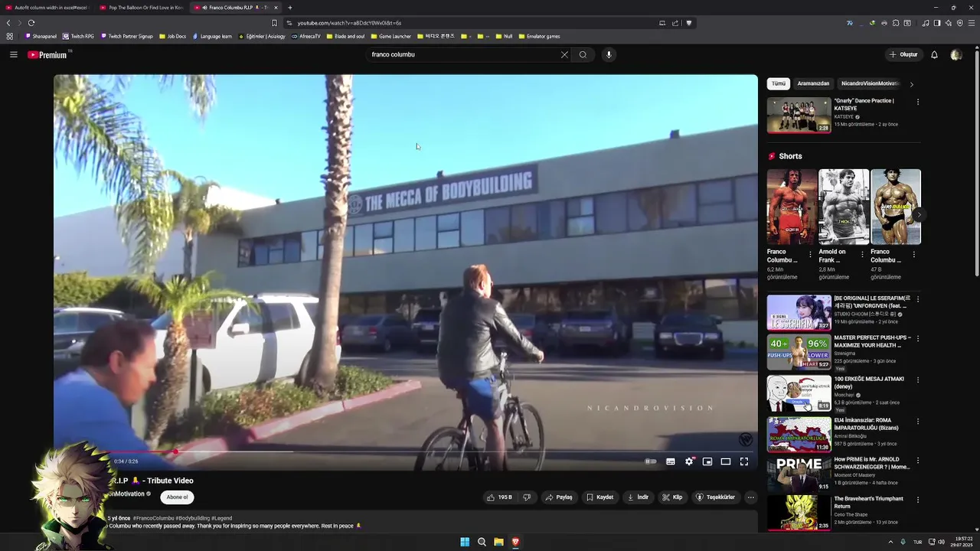Subscribe with the Abone ol button
The width and height of the screenshot is (980, 551).
click(x=177, y=497)
